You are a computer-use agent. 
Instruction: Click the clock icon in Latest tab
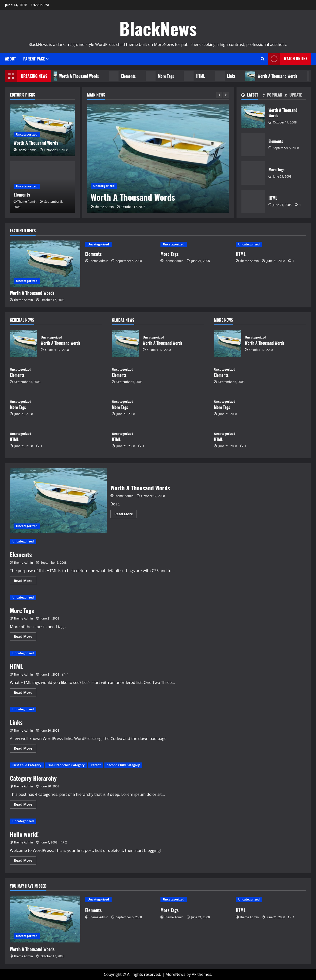[x=243, y=95]
